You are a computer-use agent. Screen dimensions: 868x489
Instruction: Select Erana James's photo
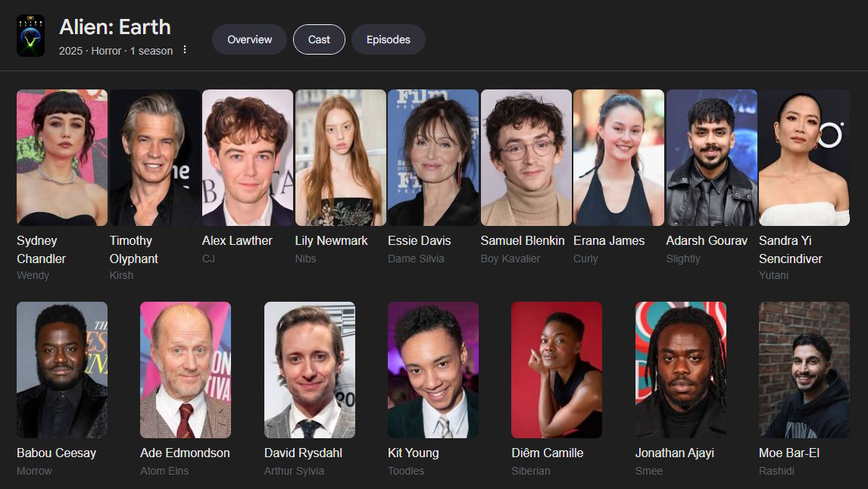pos(619,158)
